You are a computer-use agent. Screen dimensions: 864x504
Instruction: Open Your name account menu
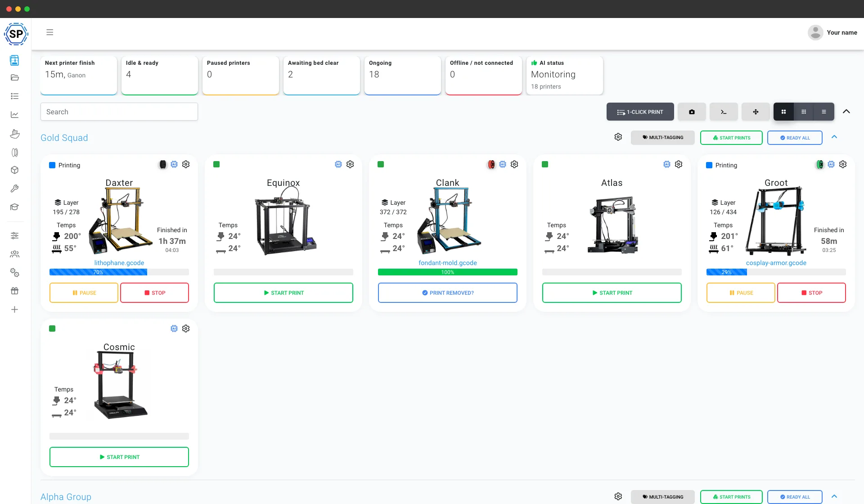click(x=832, y=32)
